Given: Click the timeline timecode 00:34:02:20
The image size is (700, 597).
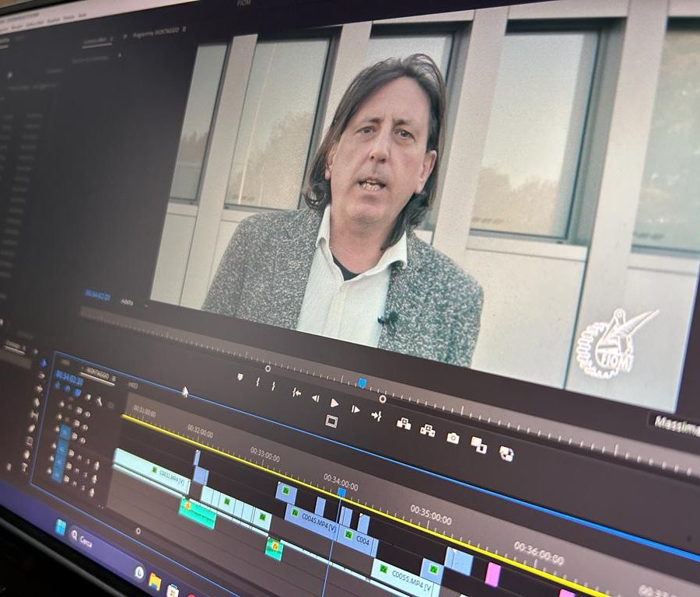Looking at the screenshot, I should pos(70,379).
